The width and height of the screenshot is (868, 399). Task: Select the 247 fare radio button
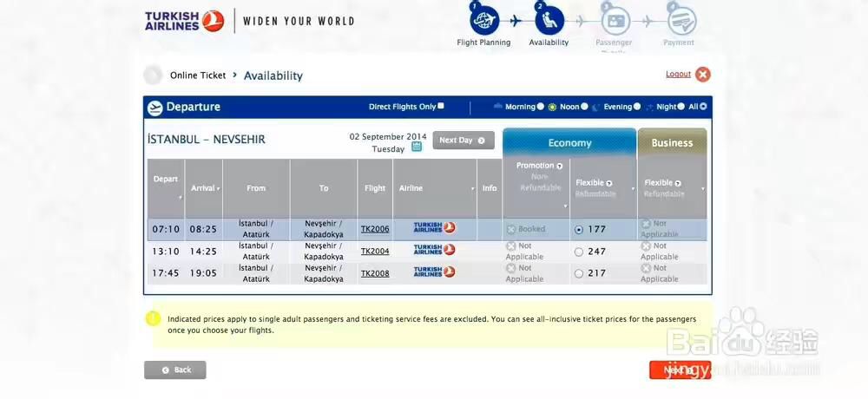coord(579,252)
